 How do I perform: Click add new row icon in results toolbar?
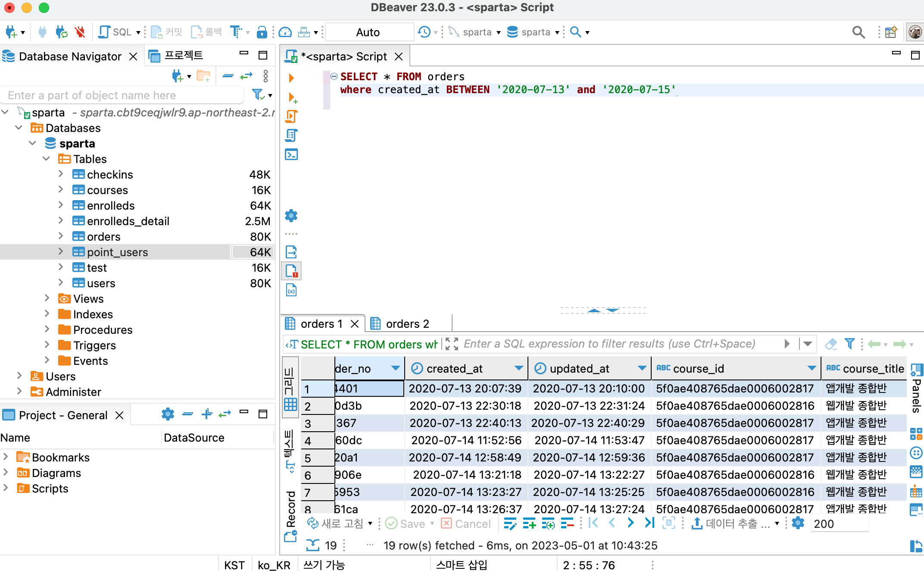click(x=529, y=524)
